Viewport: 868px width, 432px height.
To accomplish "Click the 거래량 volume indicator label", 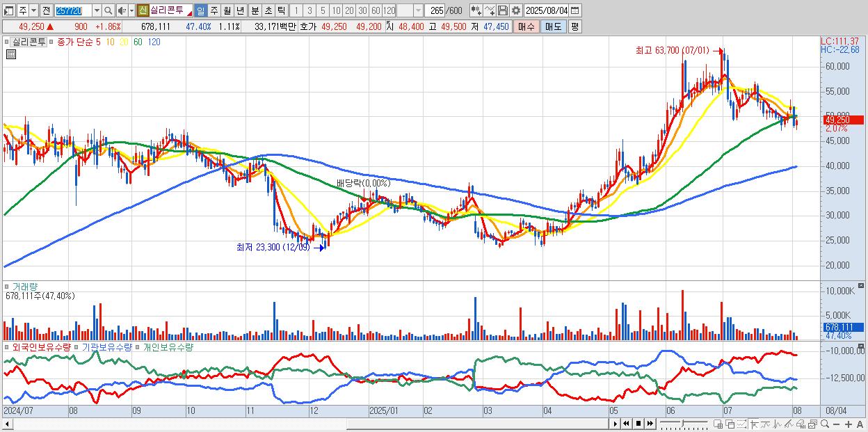I will (x=24, y=287).
